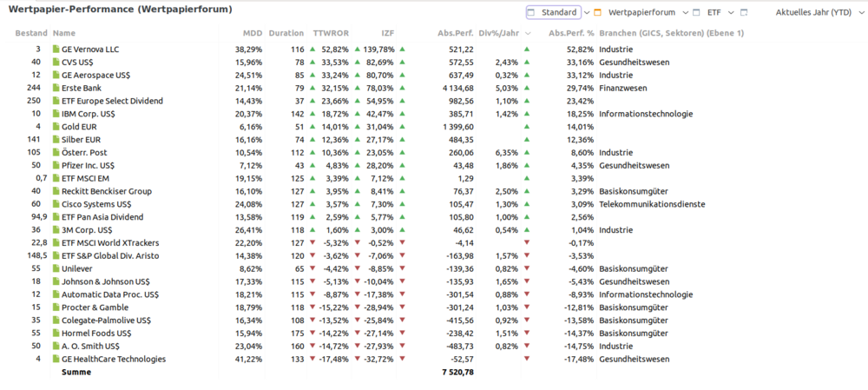
Task: Open the chevron menu next to Wertpapierforum view
Action: 687,12
